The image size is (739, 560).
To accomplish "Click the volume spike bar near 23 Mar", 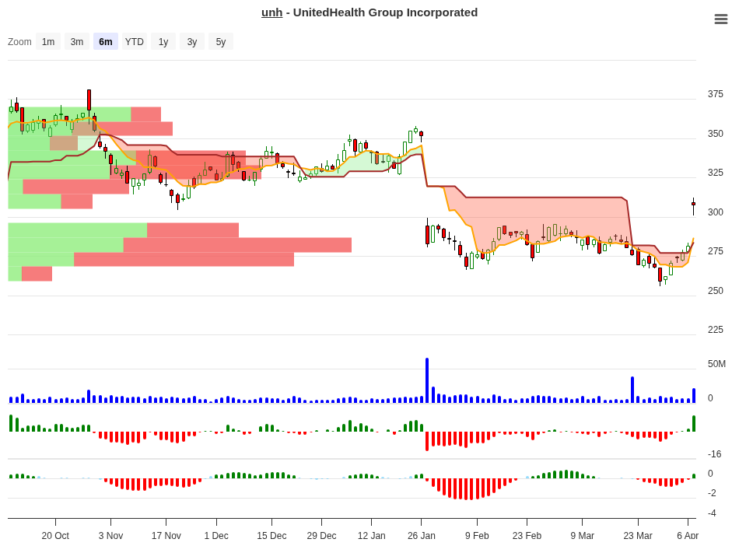I will (632, 390).
